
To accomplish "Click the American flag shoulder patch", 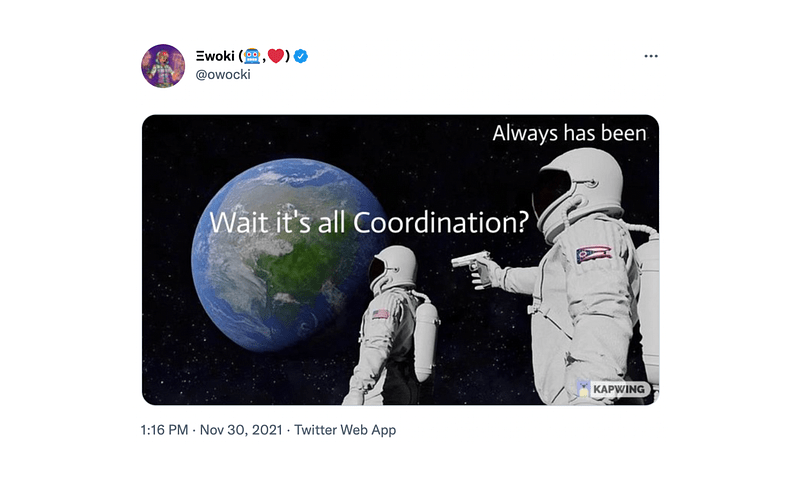I will coord(380,314).
